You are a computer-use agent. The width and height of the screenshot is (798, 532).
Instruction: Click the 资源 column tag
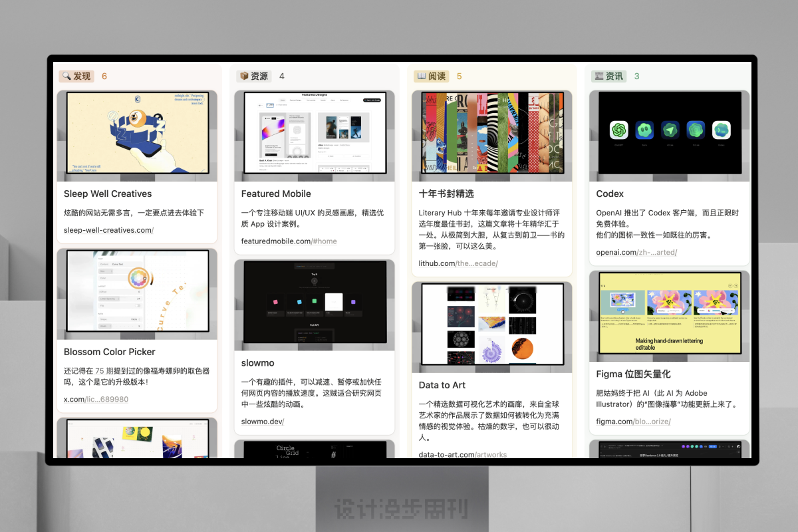tap(253, 76)
